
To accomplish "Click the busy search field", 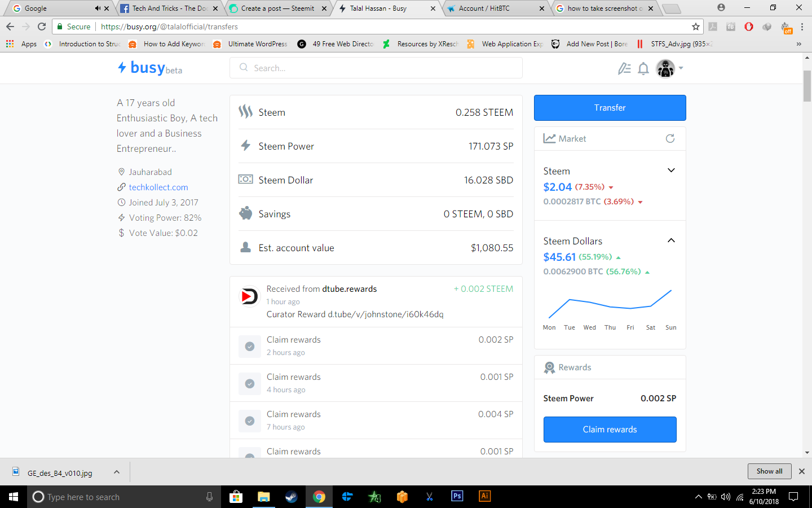I will click(x=376, y=68).
